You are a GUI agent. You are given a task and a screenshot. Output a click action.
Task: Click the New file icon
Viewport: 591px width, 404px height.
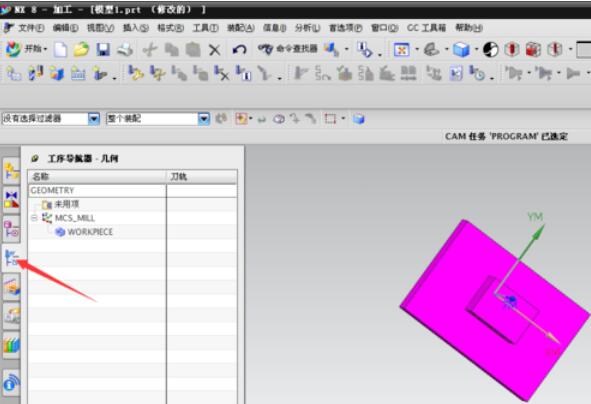pyautogui.click(x=60, y=49)
